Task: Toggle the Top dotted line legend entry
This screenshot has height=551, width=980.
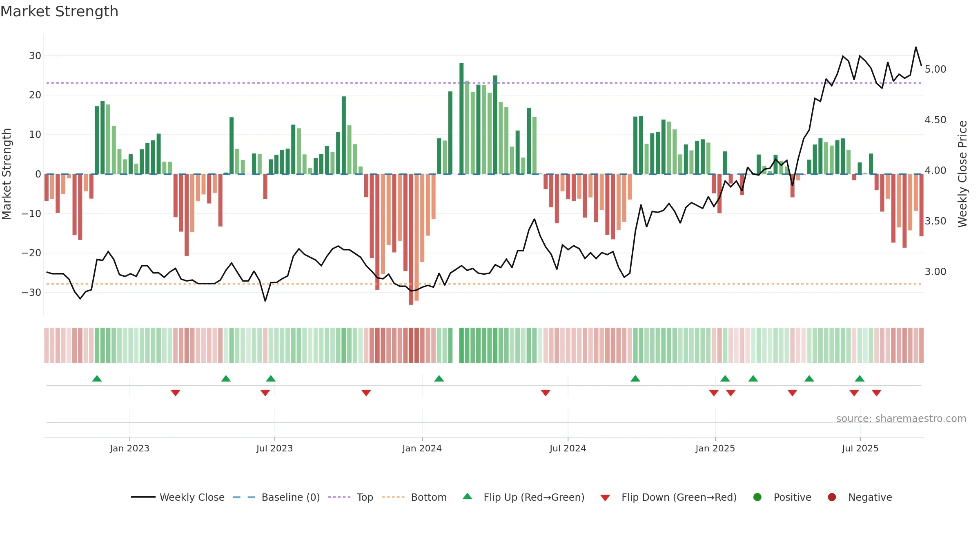Action: (351, 497)
